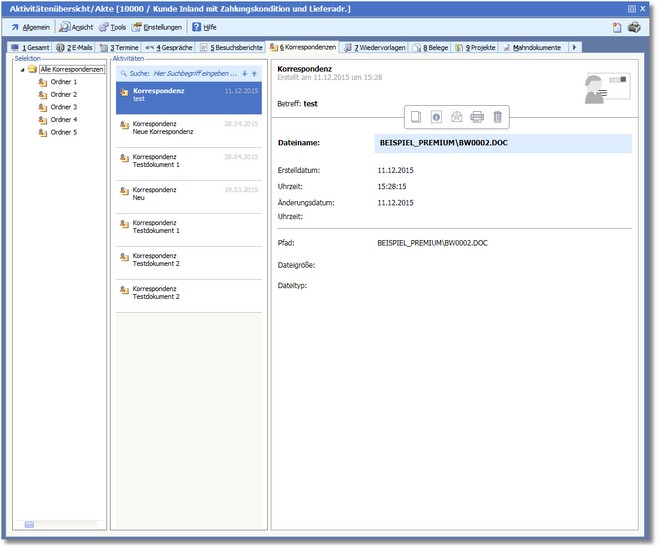The width and height of the screenshot is (658, 548).
Task: Click the envelope mail icon in detail toolbar
Action: (457, 117)
